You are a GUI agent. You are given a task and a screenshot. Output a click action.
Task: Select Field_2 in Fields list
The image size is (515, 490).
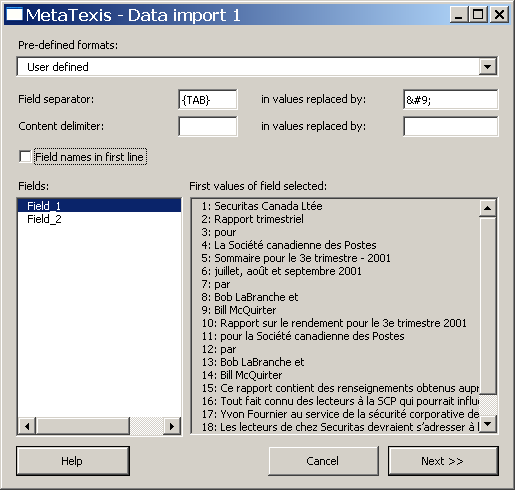point(99,219)
